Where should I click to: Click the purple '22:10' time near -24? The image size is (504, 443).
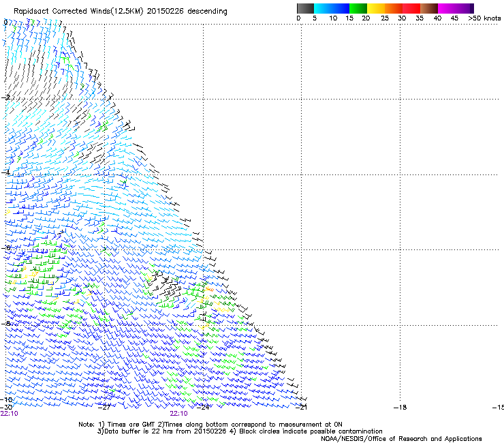(178, 414)
